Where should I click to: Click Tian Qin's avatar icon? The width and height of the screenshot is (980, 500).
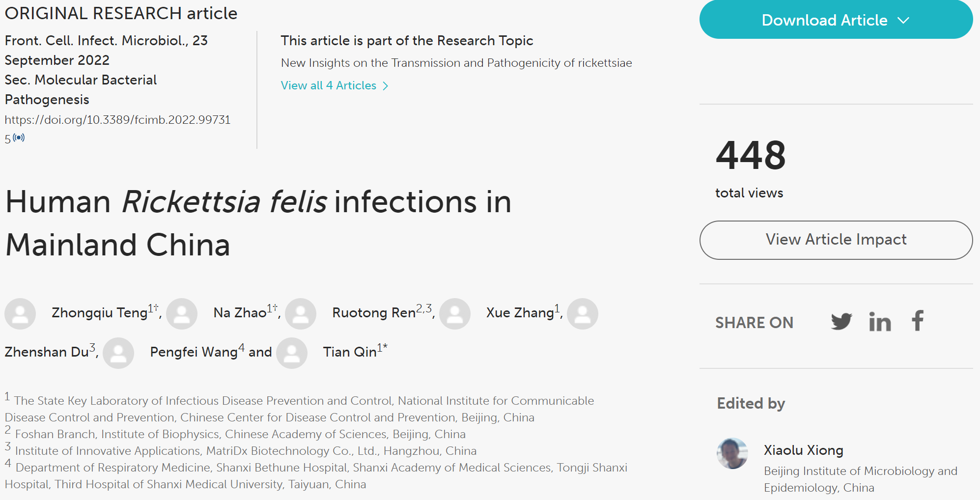click(x=292, y=353)
